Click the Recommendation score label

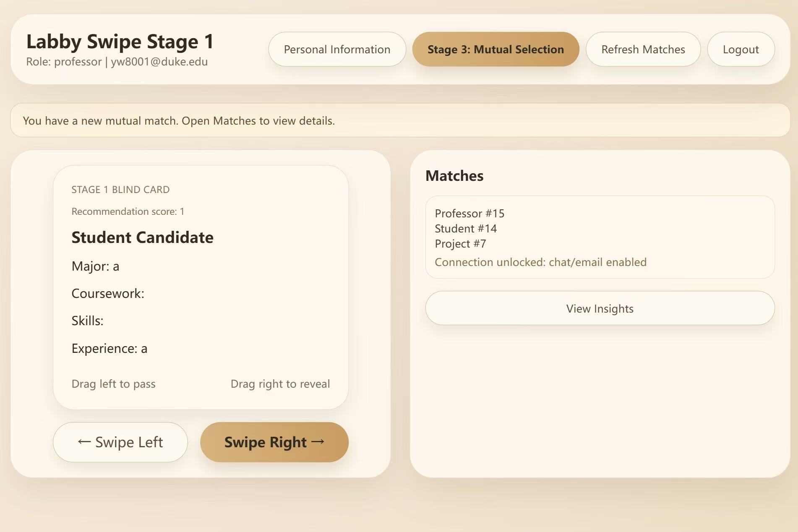point(128,211)
